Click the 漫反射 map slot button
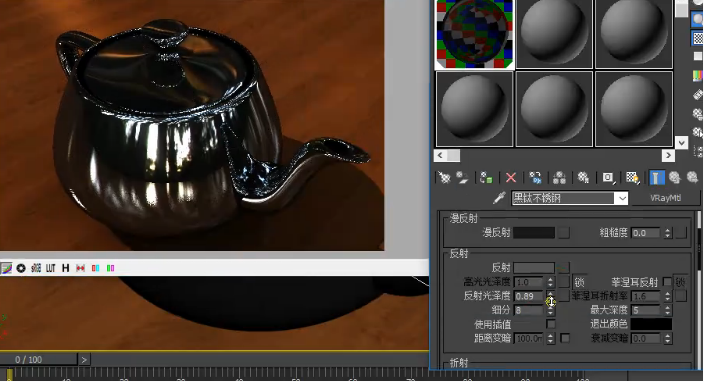 coord(564,233)
